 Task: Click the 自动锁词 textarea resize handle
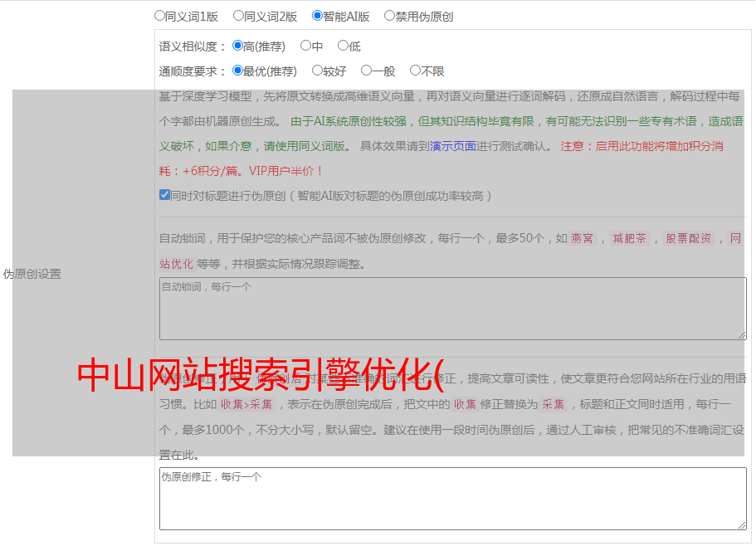[x=742, y=335]
